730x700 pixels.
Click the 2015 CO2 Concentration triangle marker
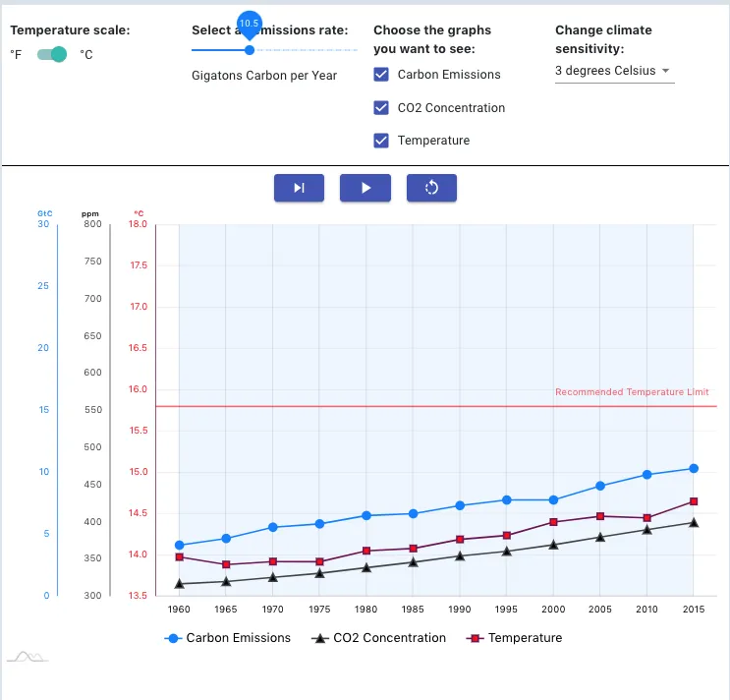(694, 522)
